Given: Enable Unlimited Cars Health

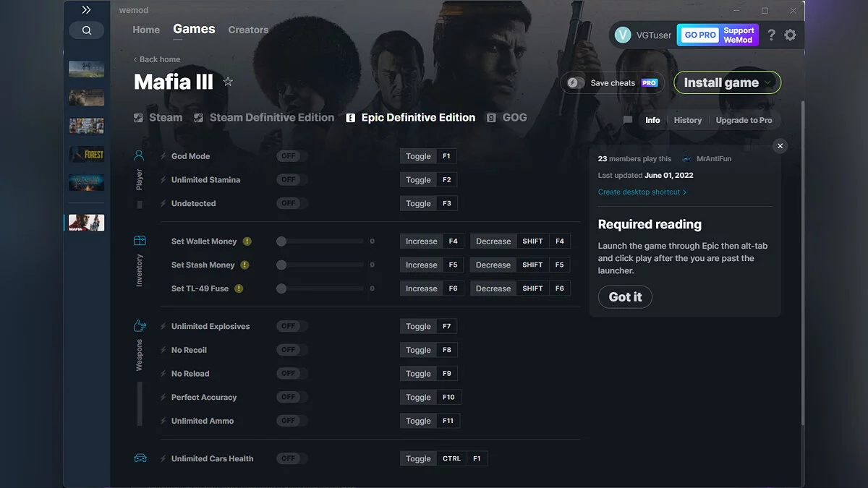Looking at the screenshot, I should click(291, 458).
